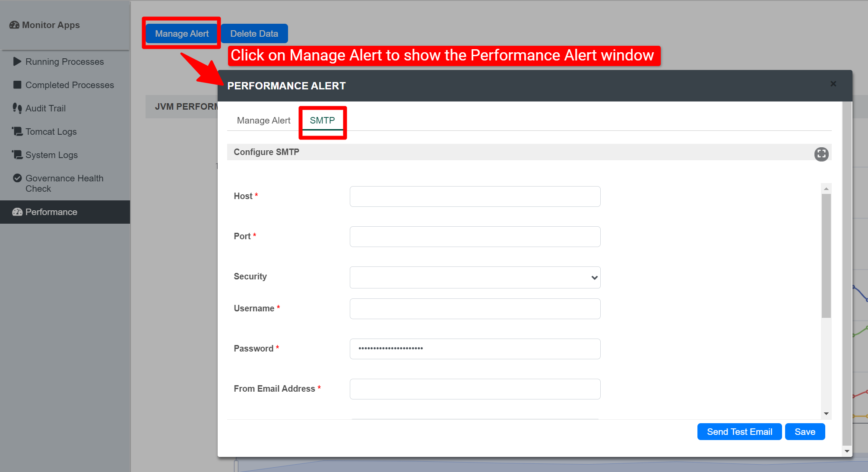Close the Performance Alert dialog
868x472 pixels.
pyautogui.click(x=833, y=84)
